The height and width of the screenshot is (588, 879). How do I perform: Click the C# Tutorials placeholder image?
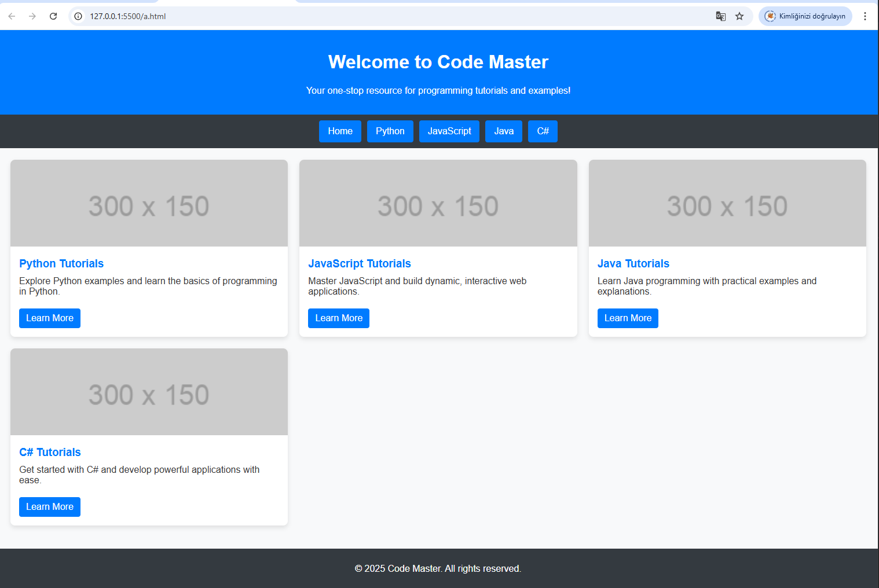(149, 392)
